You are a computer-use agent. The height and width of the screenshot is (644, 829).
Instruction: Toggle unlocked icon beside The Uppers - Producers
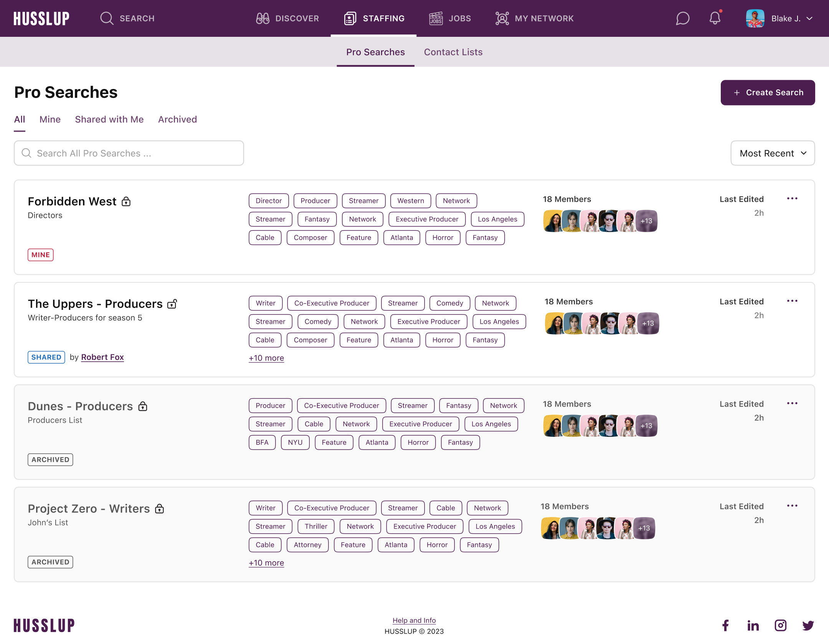(172, 304)
